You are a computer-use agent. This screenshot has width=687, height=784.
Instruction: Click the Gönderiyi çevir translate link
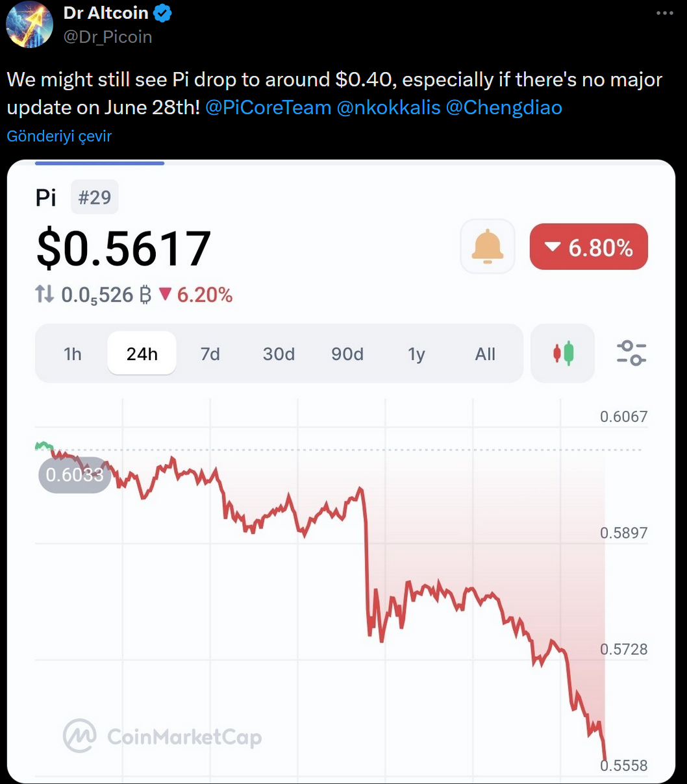pos(59,136)
